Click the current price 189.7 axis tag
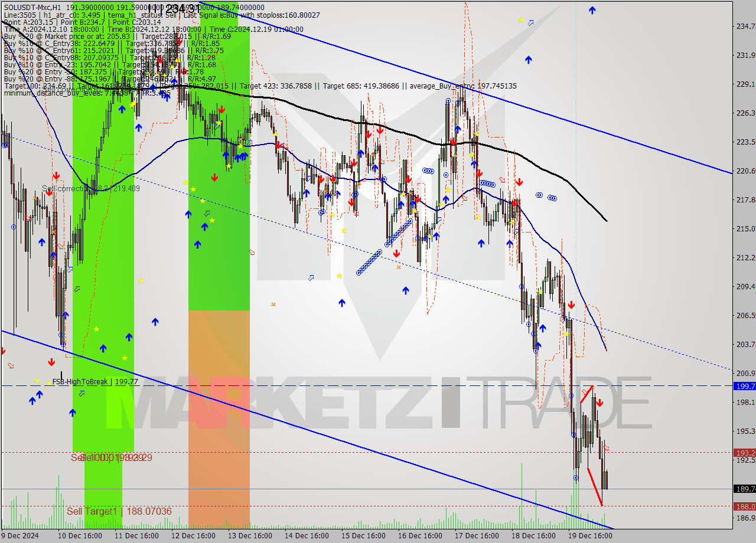The height and width of the screenshot is (543, 756). pos(744,489)
